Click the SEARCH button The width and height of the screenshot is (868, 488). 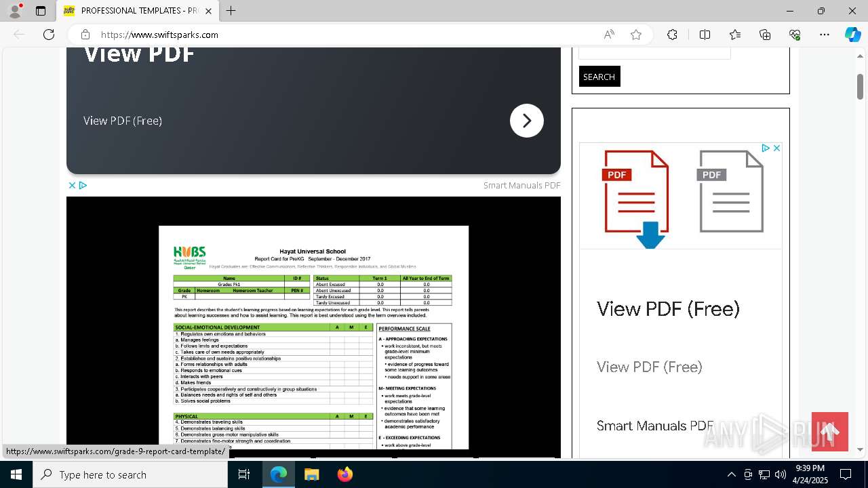(x=599, y=77)
